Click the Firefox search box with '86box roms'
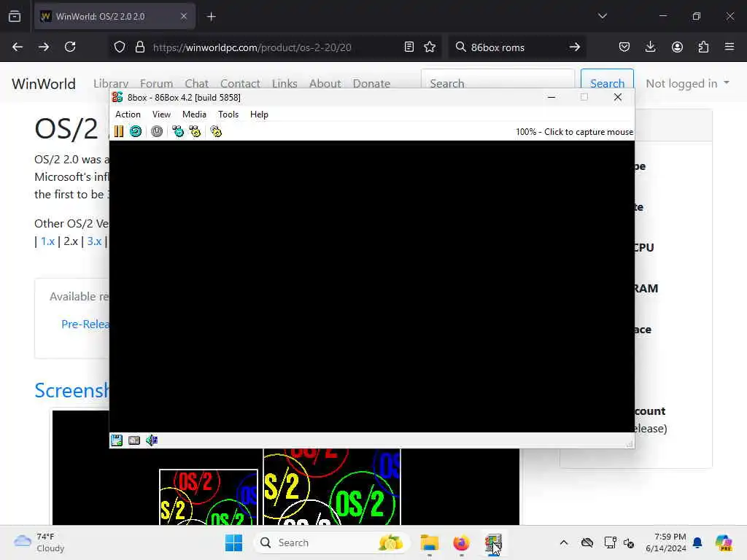 [x=516, y=47]
